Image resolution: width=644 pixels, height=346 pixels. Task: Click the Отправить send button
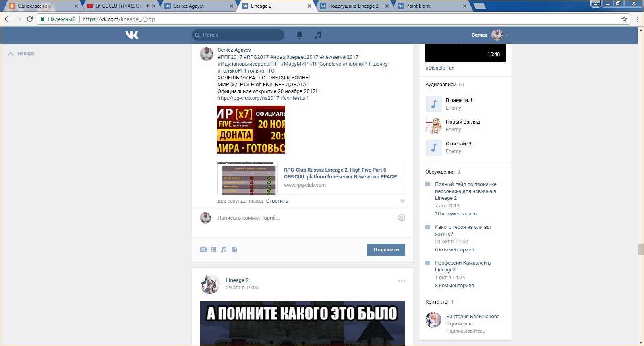point(386,250)
